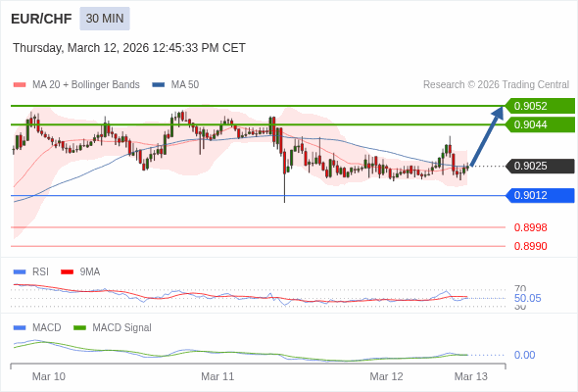Click the red 9MA legend swatch
This screenshot has height=392, width=578.
point(67,272)
